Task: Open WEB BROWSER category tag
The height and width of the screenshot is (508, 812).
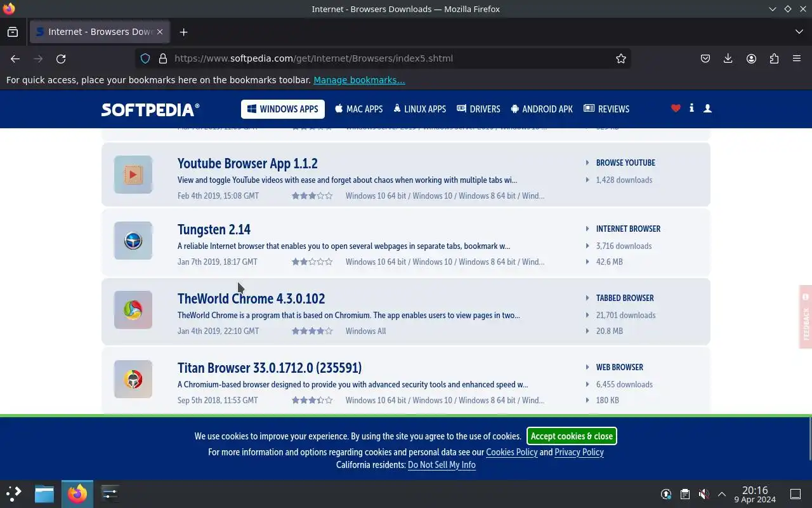Action: coord(620,367)
